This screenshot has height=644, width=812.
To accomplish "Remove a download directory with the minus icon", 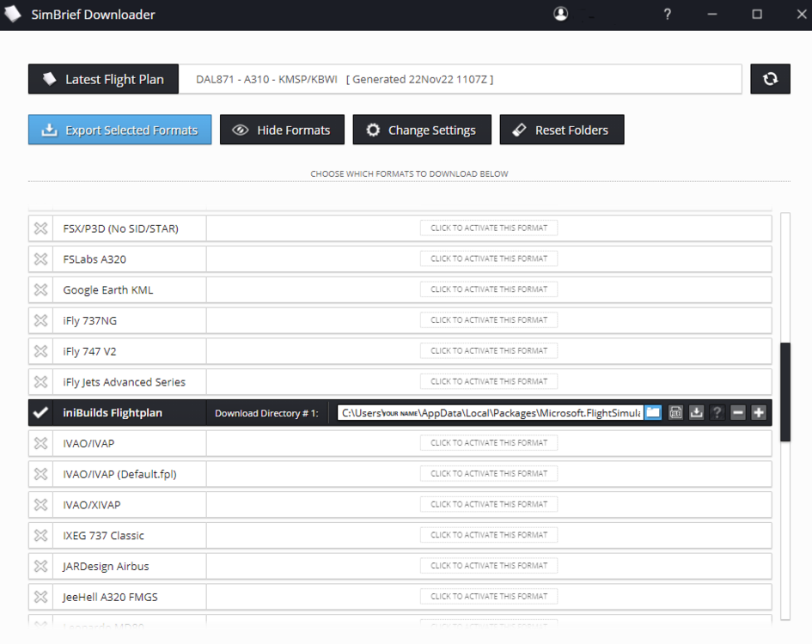I will (737, 412).
